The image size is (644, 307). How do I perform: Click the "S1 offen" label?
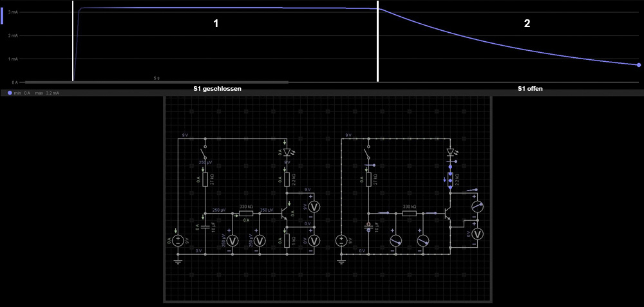530,89
